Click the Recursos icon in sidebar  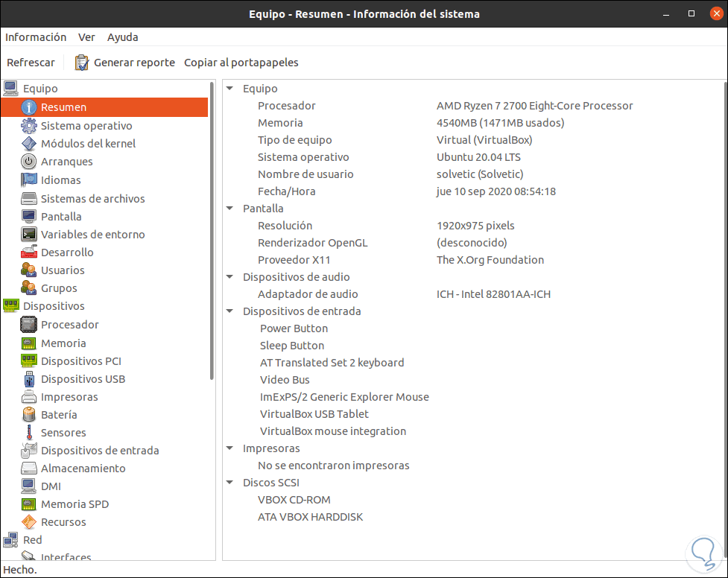tap(29, 522)
